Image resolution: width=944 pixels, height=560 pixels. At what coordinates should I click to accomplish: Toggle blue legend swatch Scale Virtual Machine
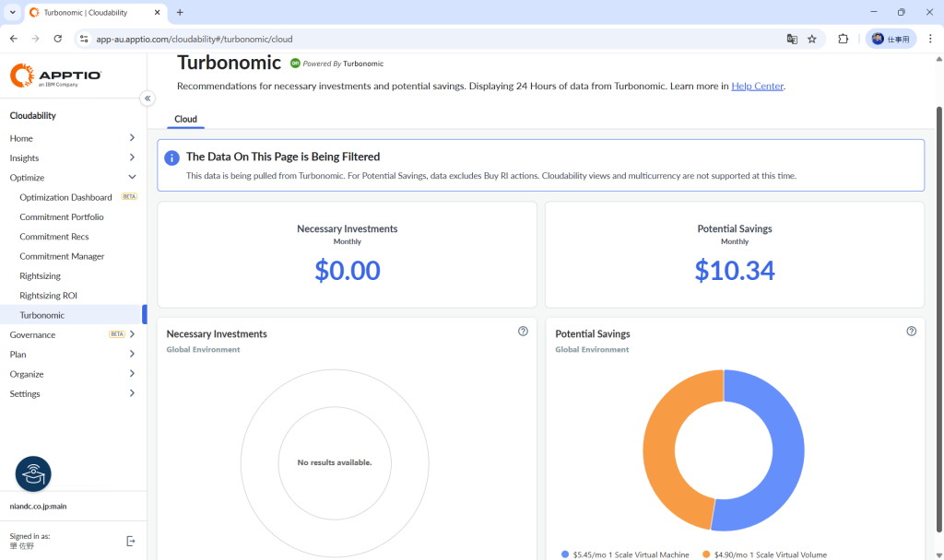(x=565, y=554)
